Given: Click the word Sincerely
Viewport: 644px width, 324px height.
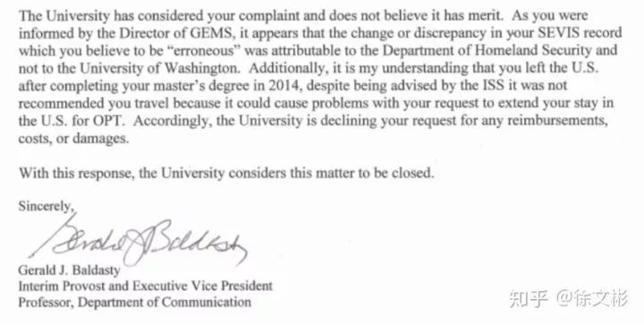Looking at the screenshot, I should point(46,206).
